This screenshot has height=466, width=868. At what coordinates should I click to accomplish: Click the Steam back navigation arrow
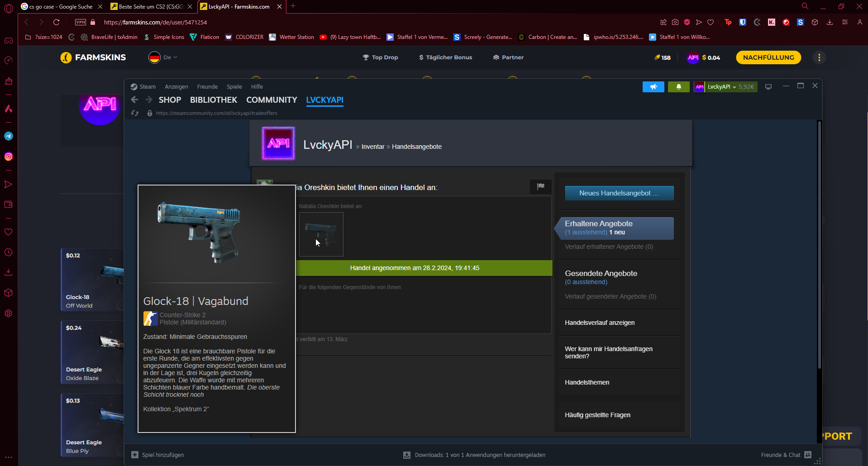coord(134,100)
